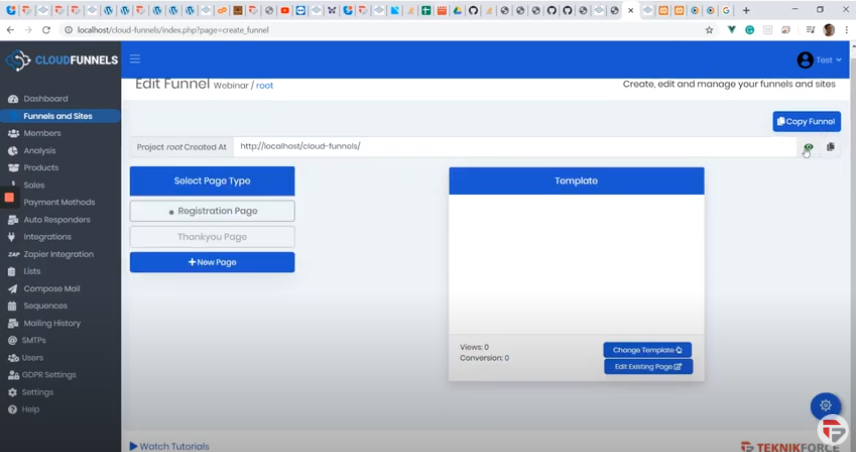Click the eye preview icon beside URL
This screenshot has height=452, width=856.
(x=808, y=147)
